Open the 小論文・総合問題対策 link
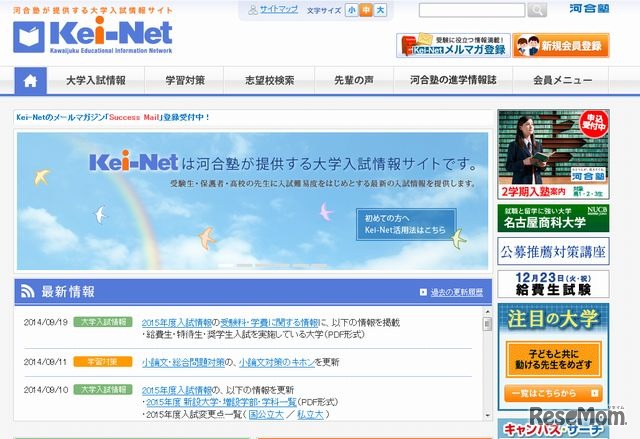 point(183,362)
